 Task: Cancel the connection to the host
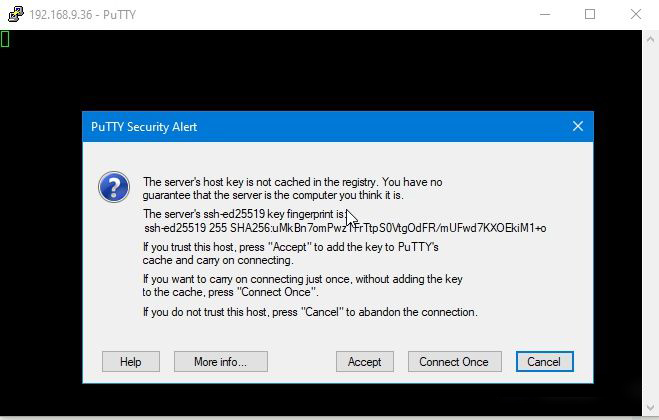pos(544,362)
